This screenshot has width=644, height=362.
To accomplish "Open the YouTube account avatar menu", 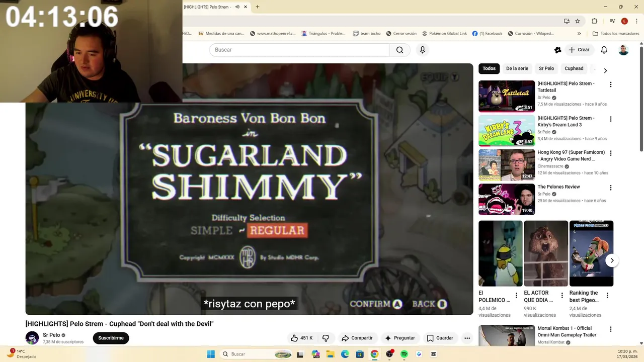I will pos(623,50).
